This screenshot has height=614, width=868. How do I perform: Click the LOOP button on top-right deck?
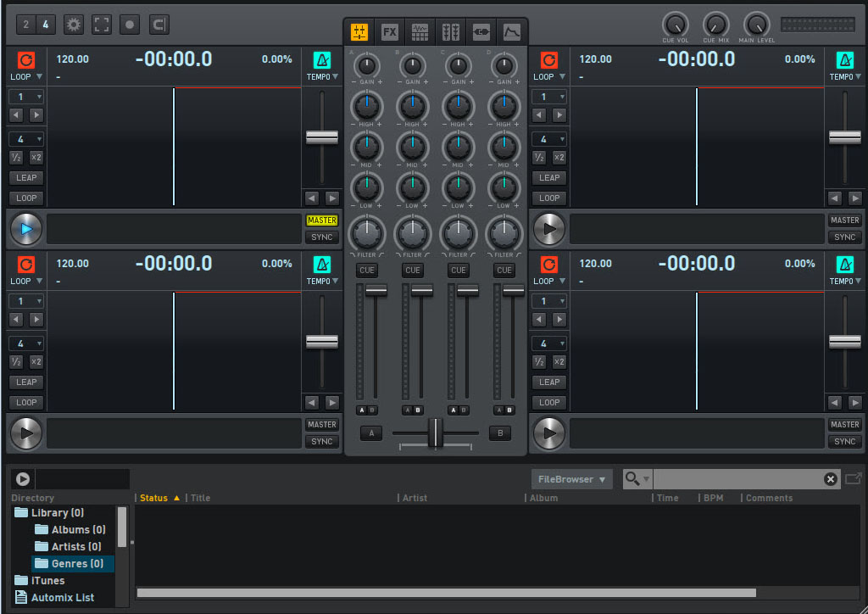coord(549,198)
